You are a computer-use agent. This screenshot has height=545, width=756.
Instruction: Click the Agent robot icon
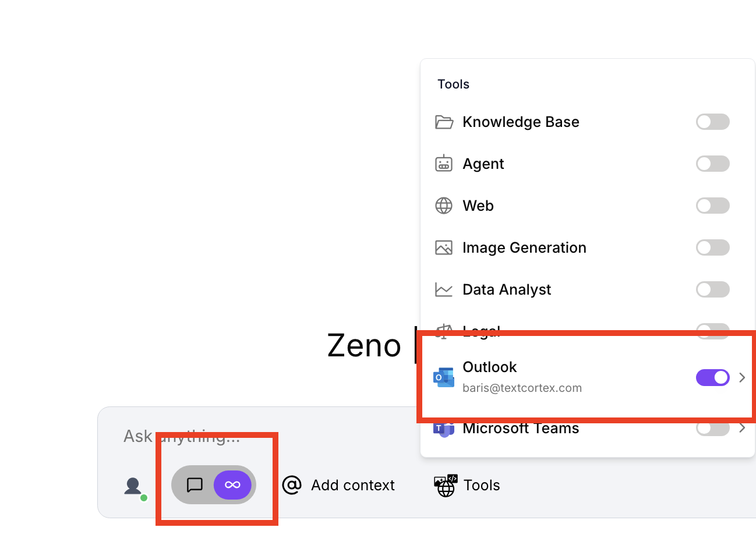444,164
